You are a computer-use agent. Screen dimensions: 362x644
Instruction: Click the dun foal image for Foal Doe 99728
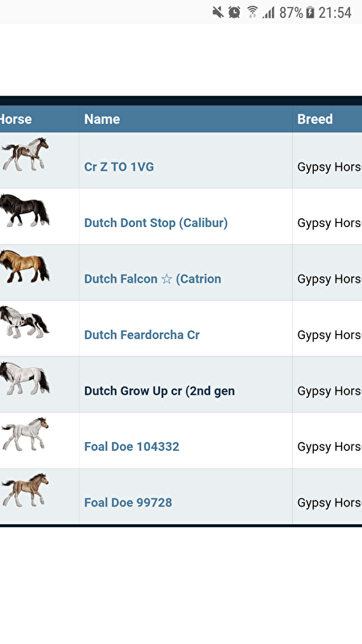(x=25, y=490)
